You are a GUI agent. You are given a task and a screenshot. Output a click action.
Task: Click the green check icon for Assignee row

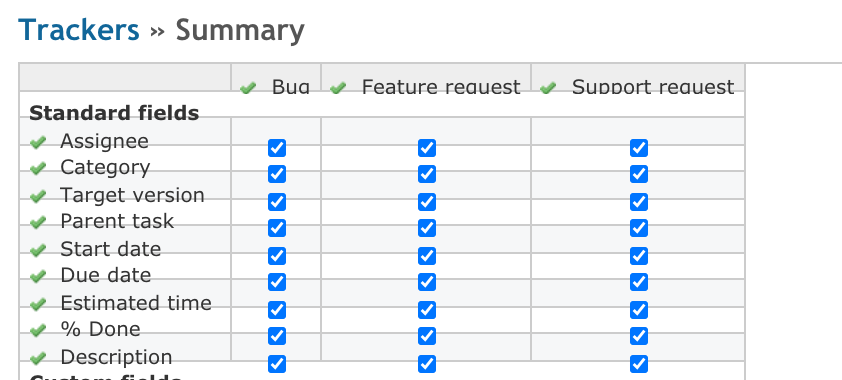click(x=38, y=143)
